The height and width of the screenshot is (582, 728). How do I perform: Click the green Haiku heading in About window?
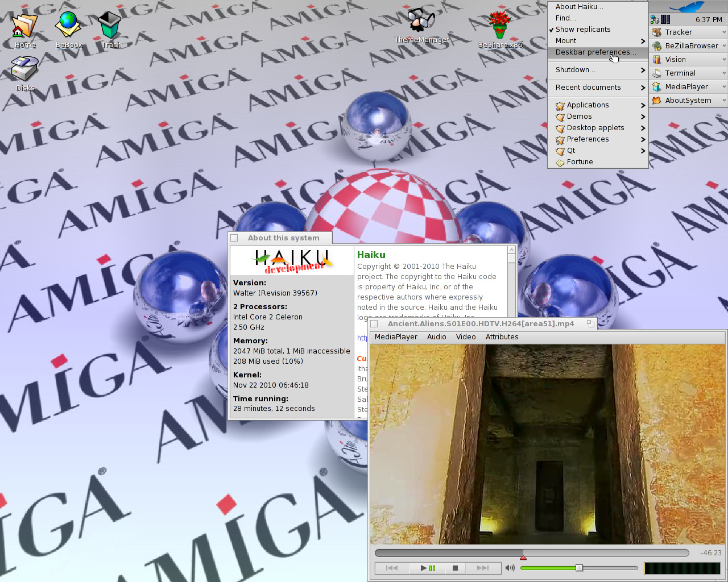click(x=371, y=255)
